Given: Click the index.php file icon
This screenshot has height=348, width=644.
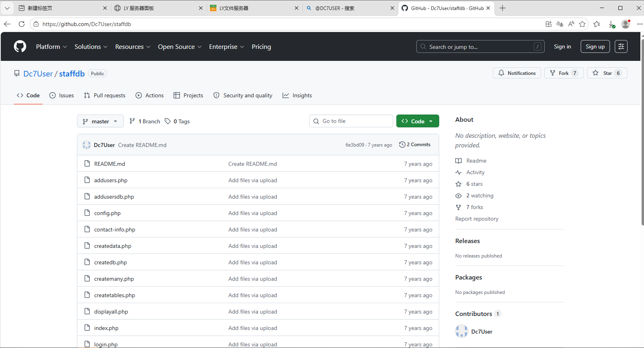Looking at the screenshot, I should (x=87, y=328).
